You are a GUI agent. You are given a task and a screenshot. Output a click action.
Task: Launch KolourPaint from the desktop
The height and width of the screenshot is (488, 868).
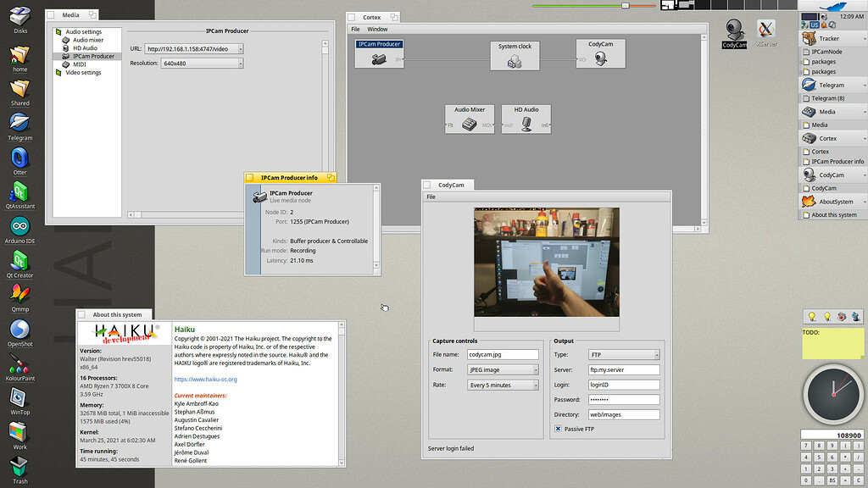(19, 368)
